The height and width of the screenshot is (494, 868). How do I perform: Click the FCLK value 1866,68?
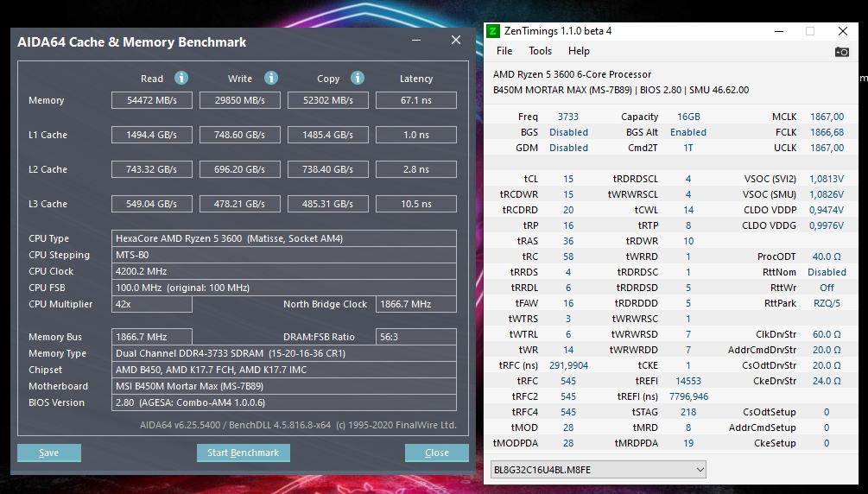tap(827, 132)
